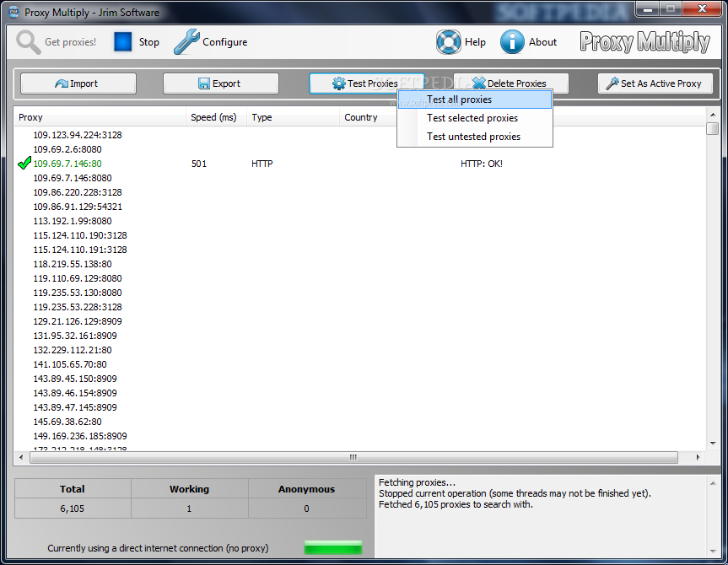The image size is (728, 565).
Task: Click the blue Stop square icon
Action: coord(123,42)
